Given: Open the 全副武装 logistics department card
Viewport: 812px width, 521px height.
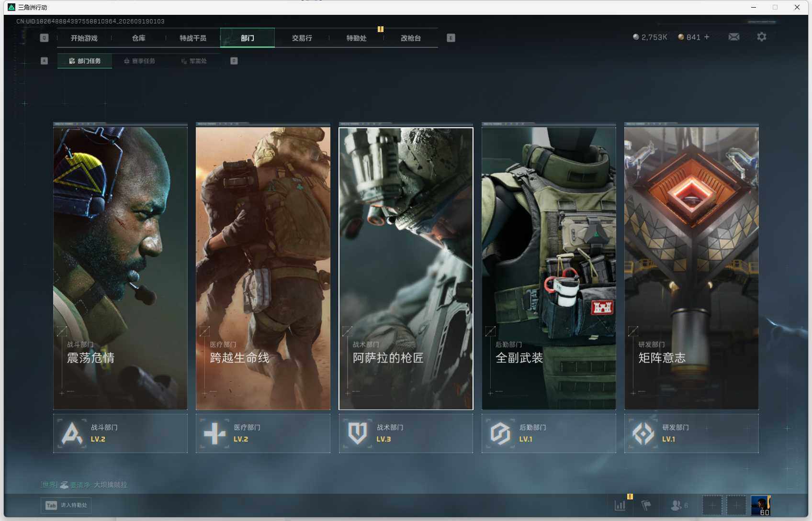Looking at the screenshot, I should [x=549, y=268].
